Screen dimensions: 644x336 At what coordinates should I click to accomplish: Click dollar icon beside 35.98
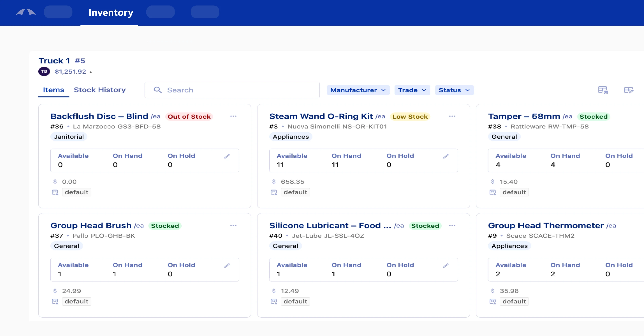coord(493,291)
